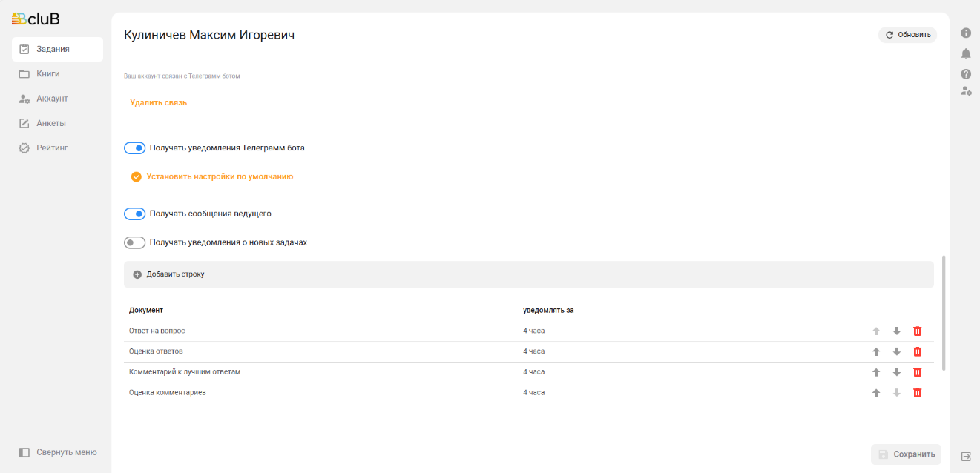Click the vertical scrollbar on right
The image size is (980, 473).
coord(944,313)
